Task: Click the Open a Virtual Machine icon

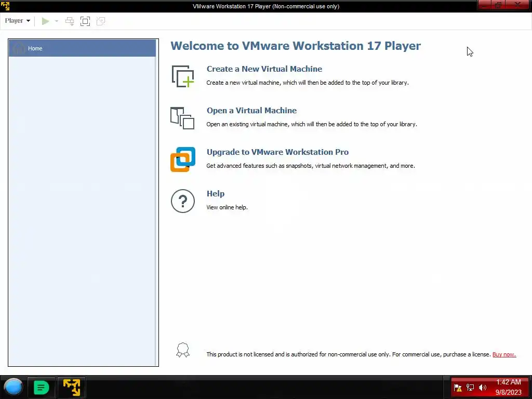Action: pyautogui.click(x=182, y=118)
